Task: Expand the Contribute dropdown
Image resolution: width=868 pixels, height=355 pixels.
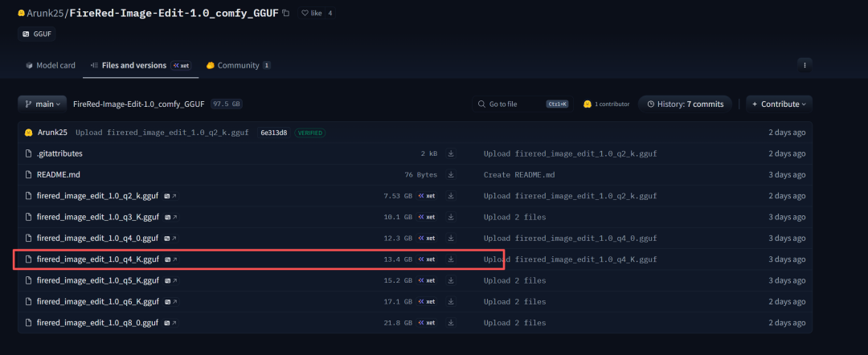Action: point(779,104)
